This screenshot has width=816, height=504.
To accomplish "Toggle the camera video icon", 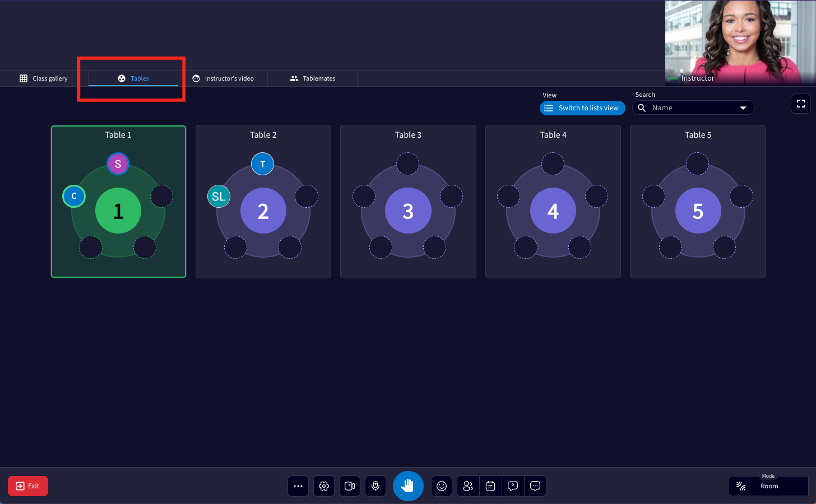I will [x=350, y=486].
